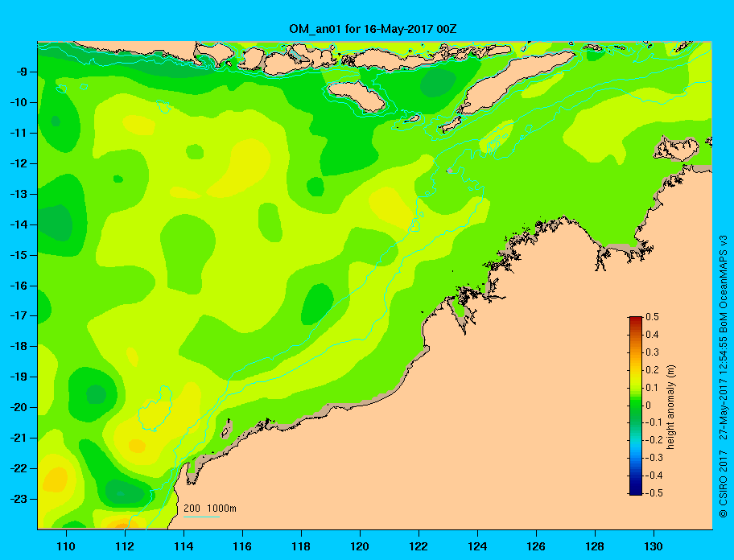
Task: Click the longitude label 112
Action: pyautogui.click(x=125, y=546)
